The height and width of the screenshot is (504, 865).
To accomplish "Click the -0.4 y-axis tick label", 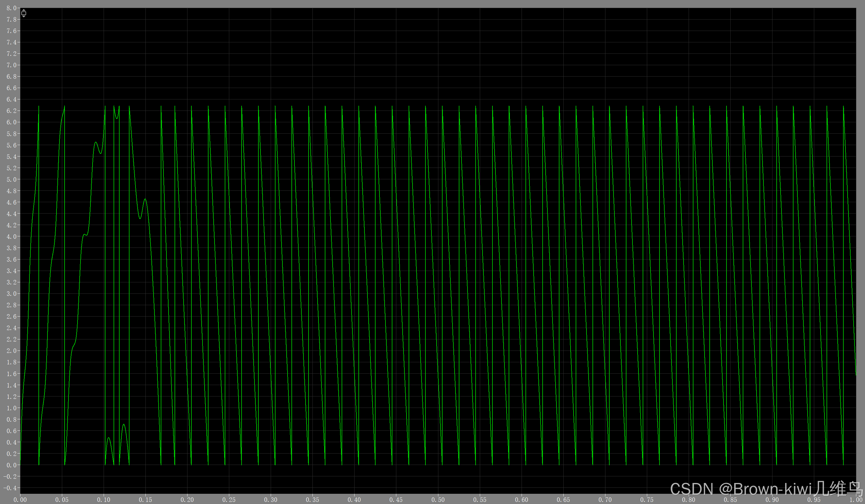I will [10, 488].
